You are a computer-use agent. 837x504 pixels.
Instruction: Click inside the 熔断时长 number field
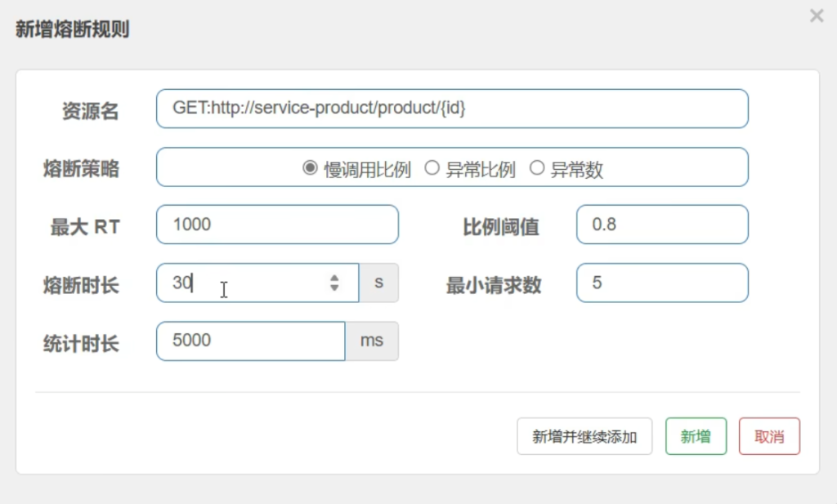[245, 283]
